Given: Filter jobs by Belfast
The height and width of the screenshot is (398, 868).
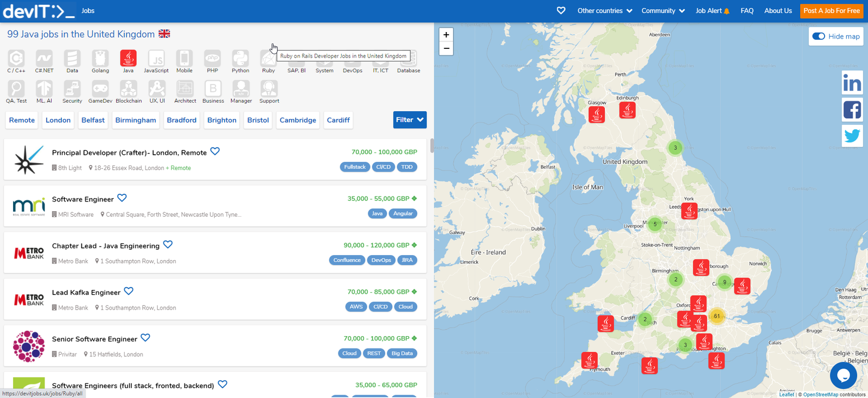Looking at the screenshot, I should point(93,120).
